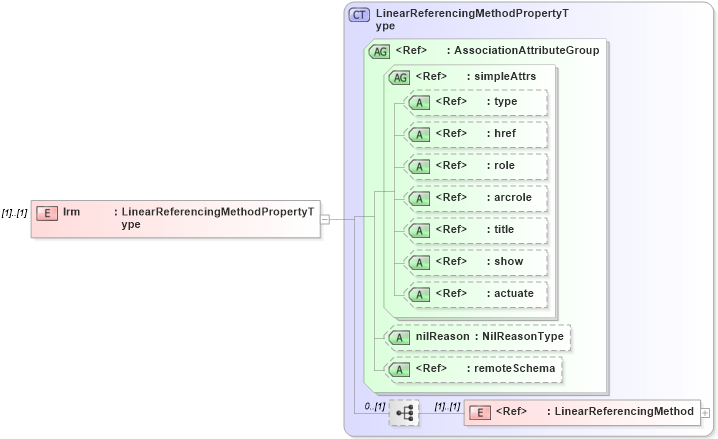The width and height of the screenshot is (718, 439).
Task: Click the AG icon beside simpleAttrs
Action: coord(400,78)
